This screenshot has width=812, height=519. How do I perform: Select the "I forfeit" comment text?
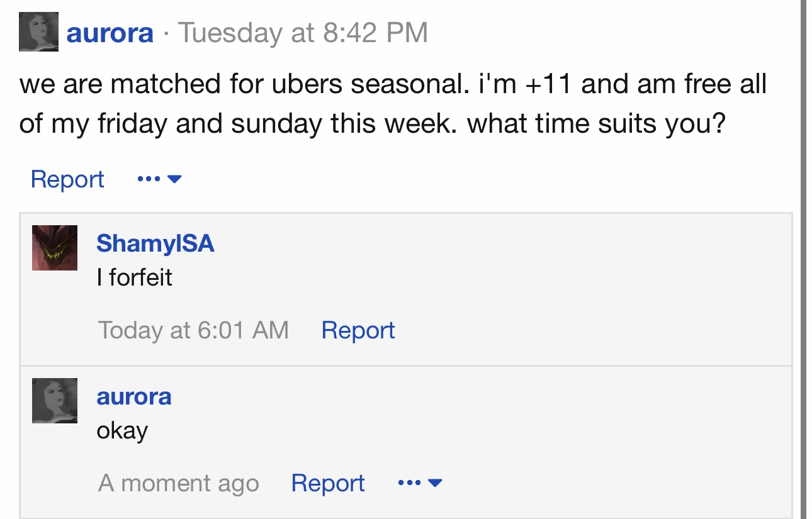pyautogui.click(x=134, y=277)
